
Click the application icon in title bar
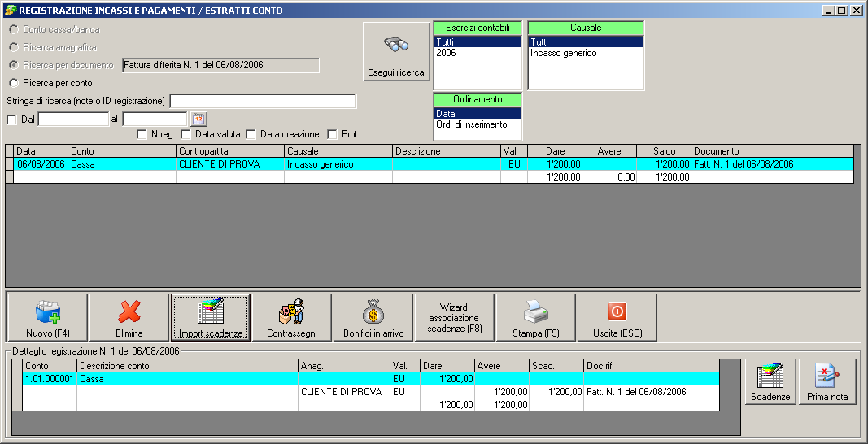coord(10,10)
